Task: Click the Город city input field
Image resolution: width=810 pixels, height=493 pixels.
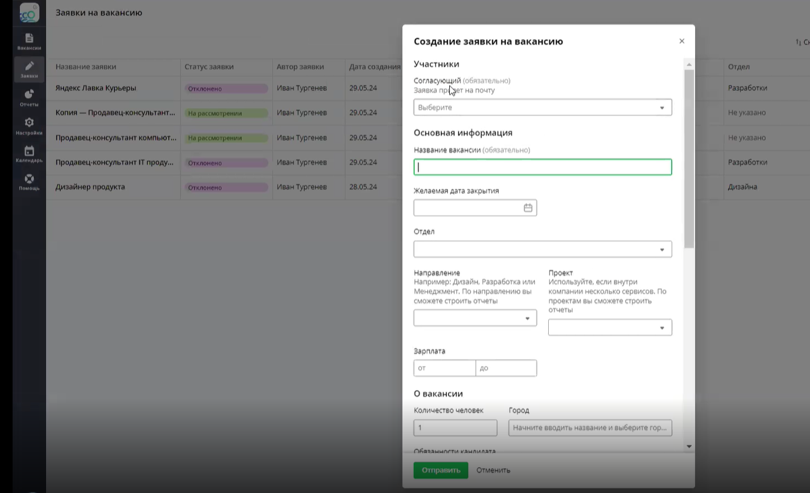Action: [590, 427]
